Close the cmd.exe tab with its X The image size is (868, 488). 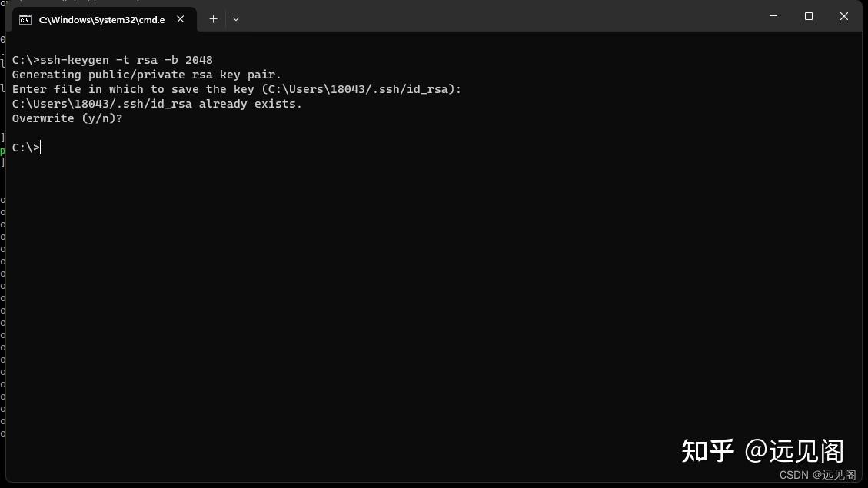click(x=180, y=19)
